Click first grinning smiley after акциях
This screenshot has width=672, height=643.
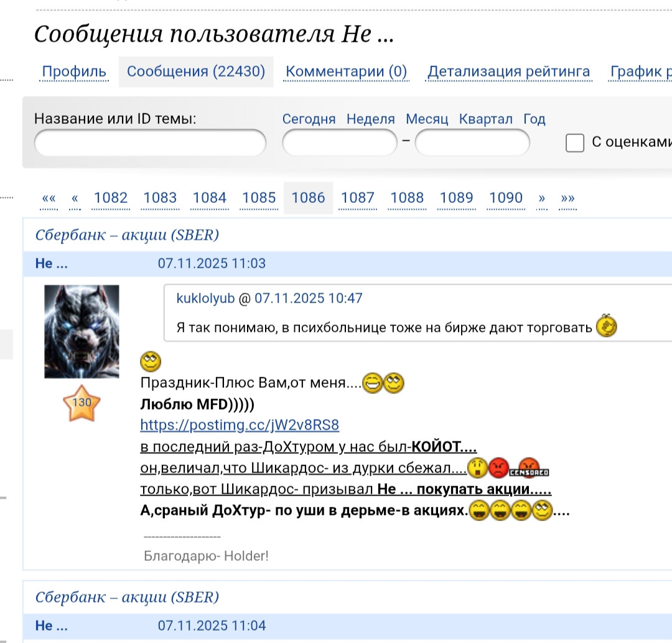[x=479, y=510]
